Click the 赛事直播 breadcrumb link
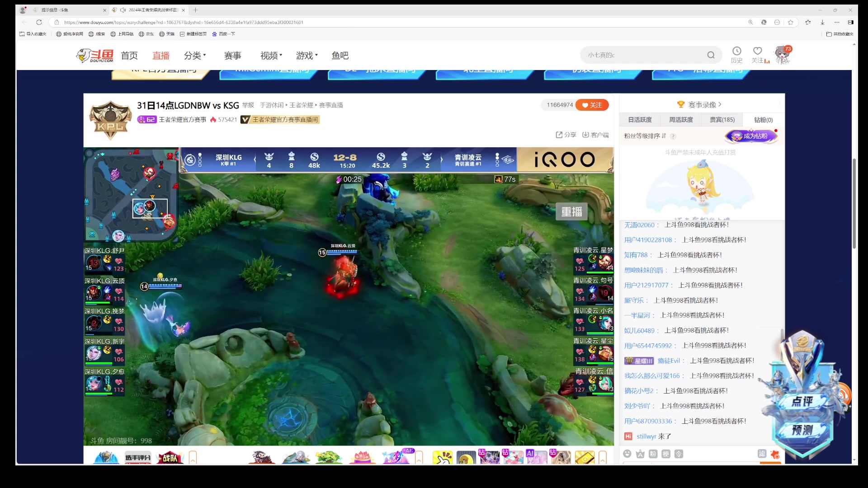Screen dimensions: 868x488 331,105
